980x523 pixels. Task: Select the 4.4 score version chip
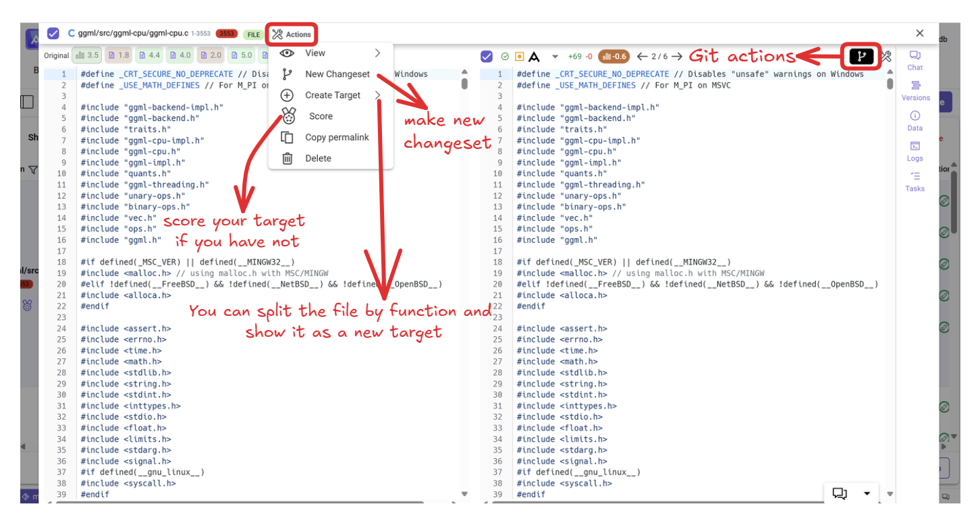point(149,55)
